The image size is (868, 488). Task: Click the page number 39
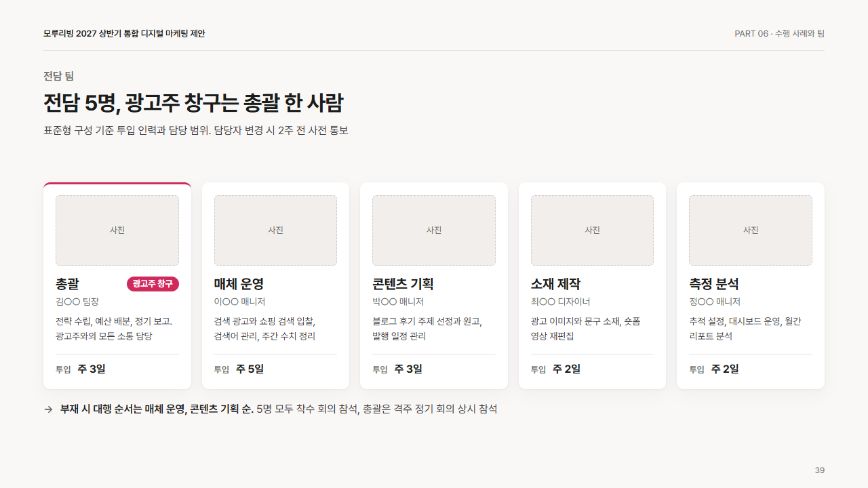pos(820,470)
